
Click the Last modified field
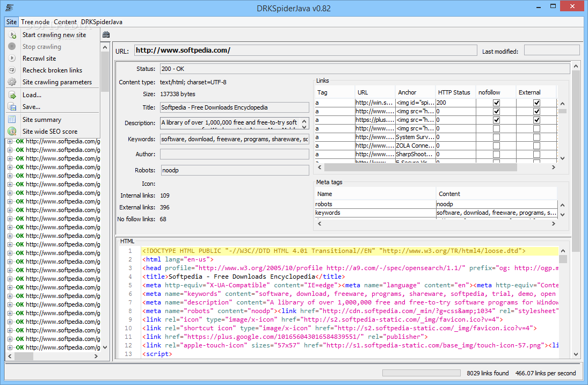coord(551,50)
